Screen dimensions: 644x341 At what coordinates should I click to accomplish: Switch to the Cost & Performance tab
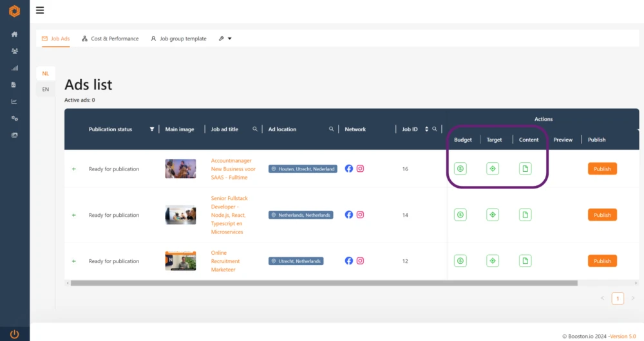pyautogui.click(x=110, y=39)
